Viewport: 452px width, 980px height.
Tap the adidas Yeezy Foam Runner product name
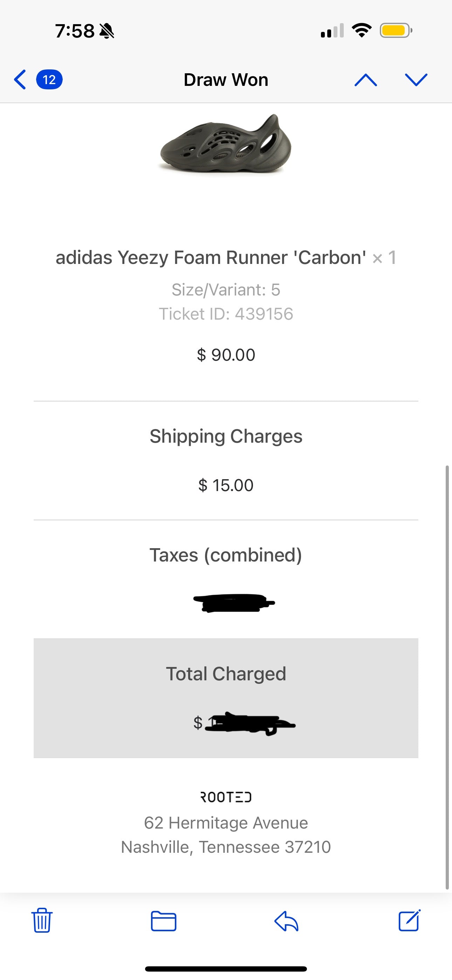click(211, 258)
